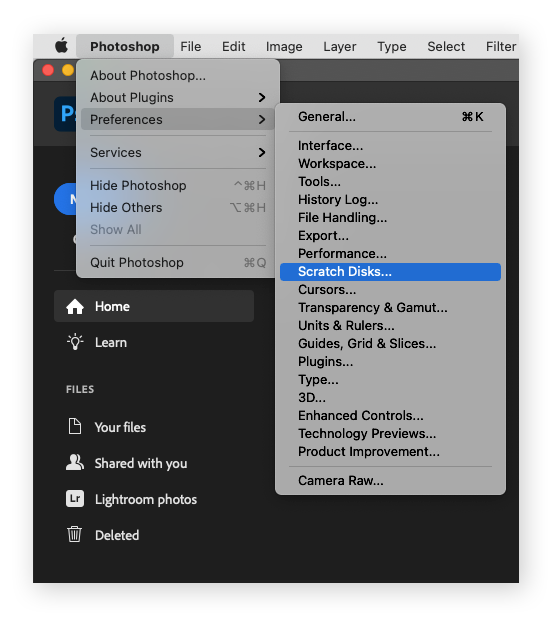Open 3D... preferences

click(x=390, y=398)
